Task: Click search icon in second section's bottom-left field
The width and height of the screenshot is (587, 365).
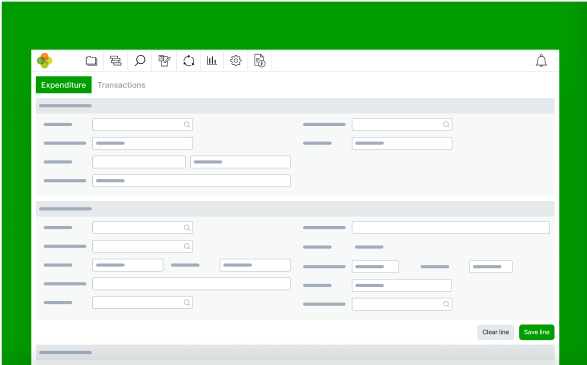Action: (187, 302)
